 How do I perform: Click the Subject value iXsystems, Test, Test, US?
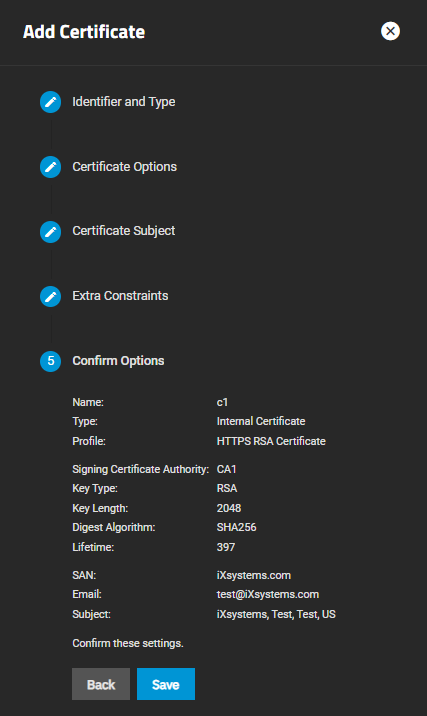coord(276,615)
